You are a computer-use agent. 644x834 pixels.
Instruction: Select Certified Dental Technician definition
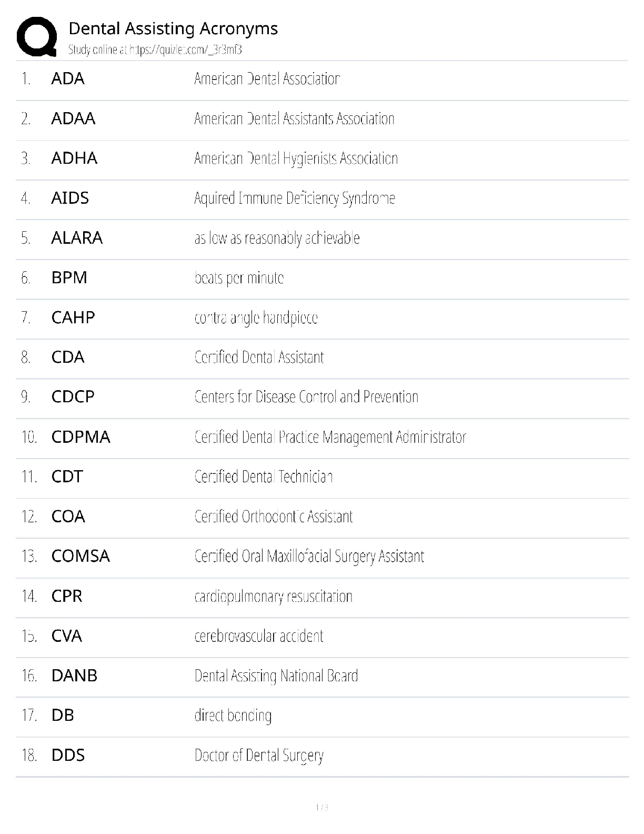point(263,476)
